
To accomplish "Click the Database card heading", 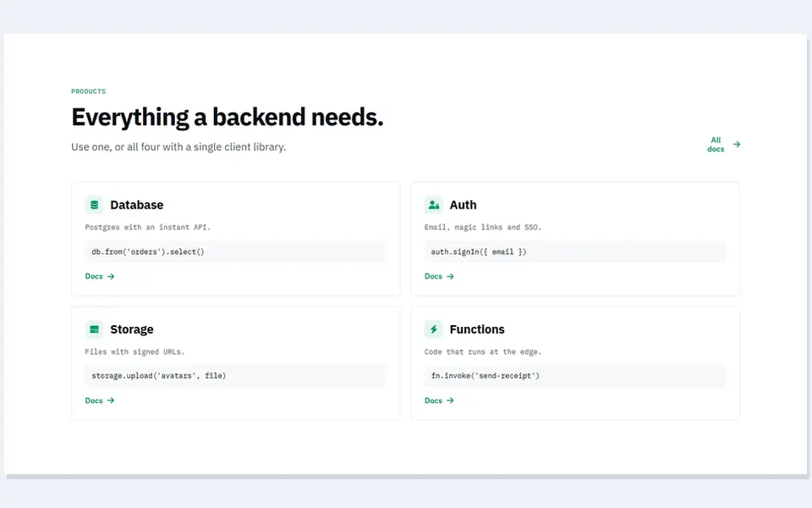I will pyautogui.click(x=137, y=205).
